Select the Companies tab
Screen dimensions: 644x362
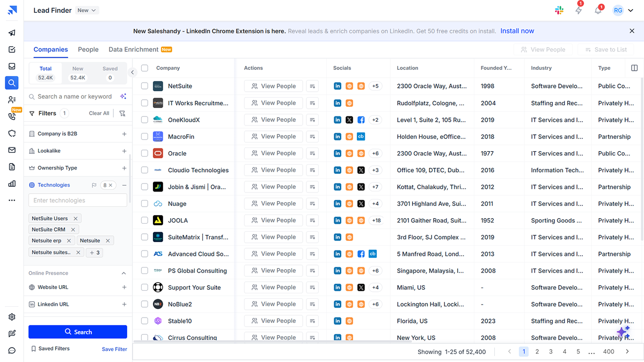[x=50, y=49]
